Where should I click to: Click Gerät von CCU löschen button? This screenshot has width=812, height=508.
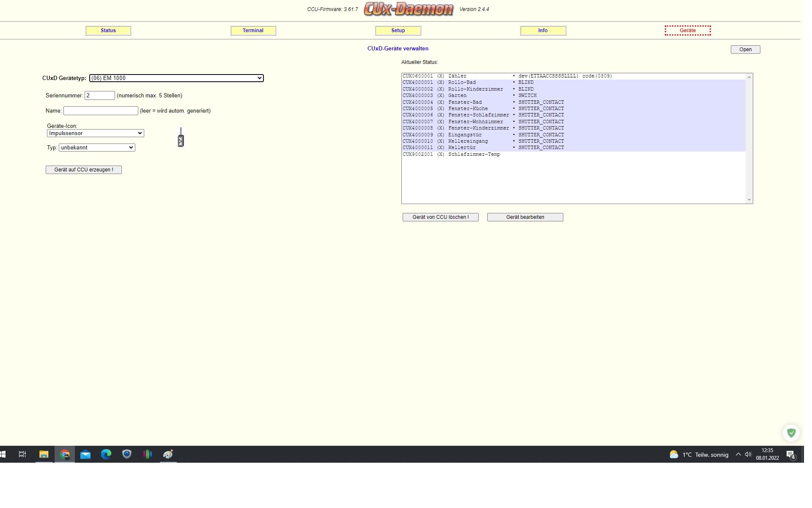(x=440, y=217)
